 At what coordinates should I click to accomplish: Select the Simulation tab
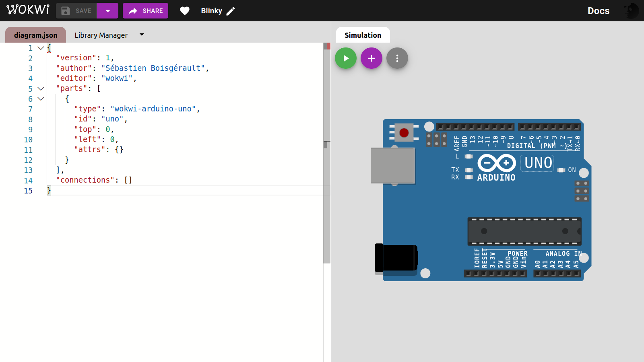(x=363, y=35)
